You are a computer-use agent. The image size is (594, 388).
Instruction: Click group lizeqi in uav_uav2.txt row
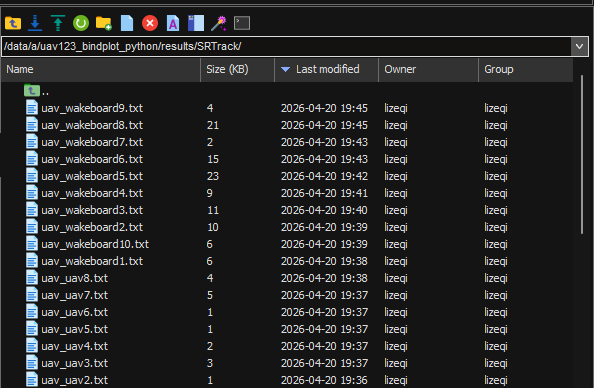[x=496, y=380]
